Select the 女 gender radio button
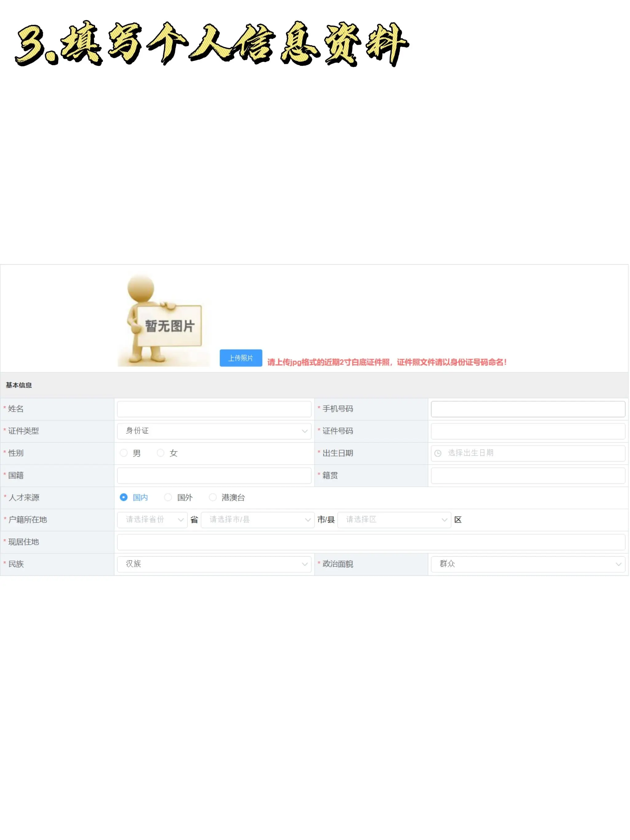 click(x=161, y=454)
